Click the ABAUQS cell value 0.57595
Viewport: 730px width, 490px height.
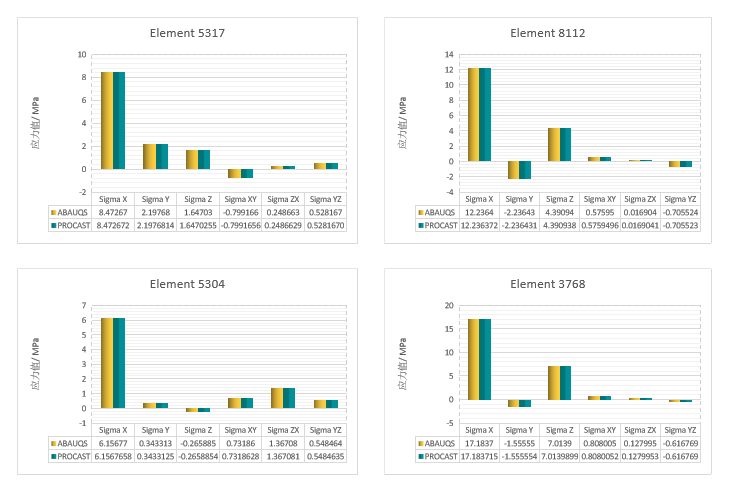[600, 212]
